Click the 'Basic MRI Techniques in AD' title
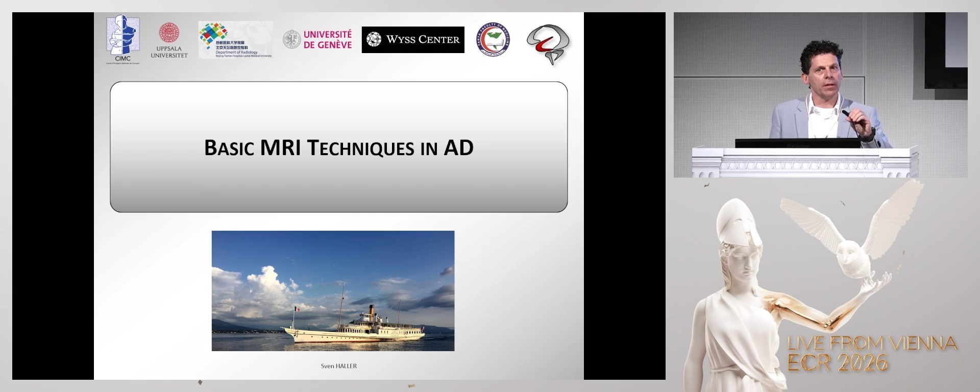 [338, 148]
